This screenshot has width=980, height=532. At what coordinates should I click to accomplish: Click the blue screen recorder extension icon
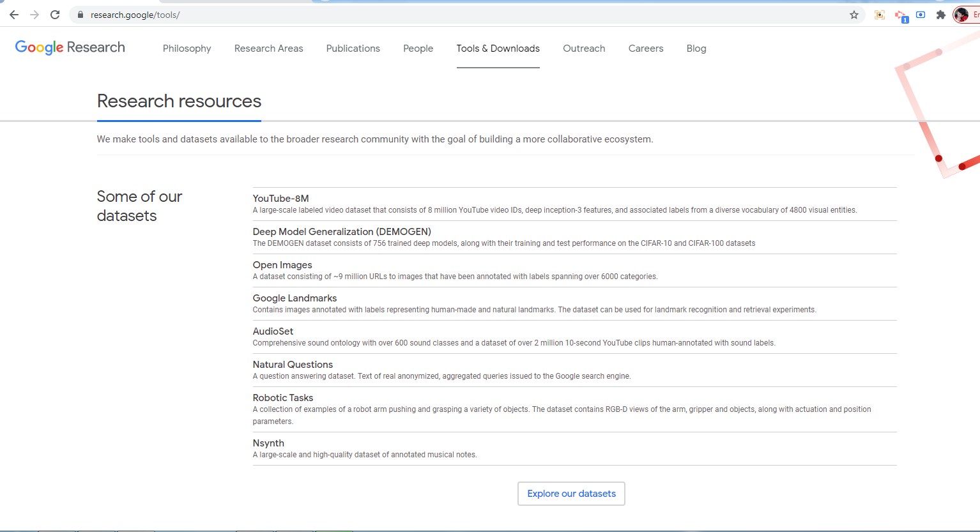(x=921, y=15)
